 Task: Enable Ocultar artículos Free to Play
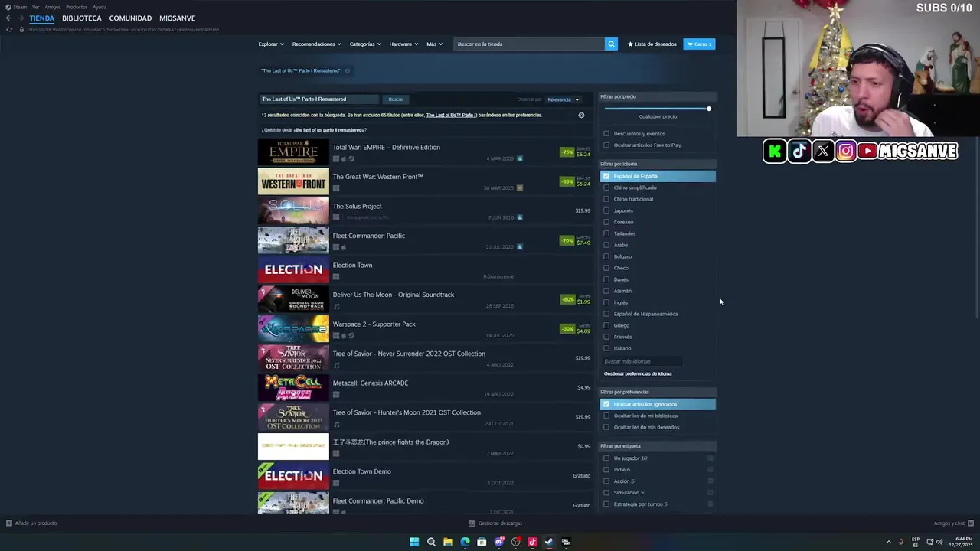coord(606,145)
